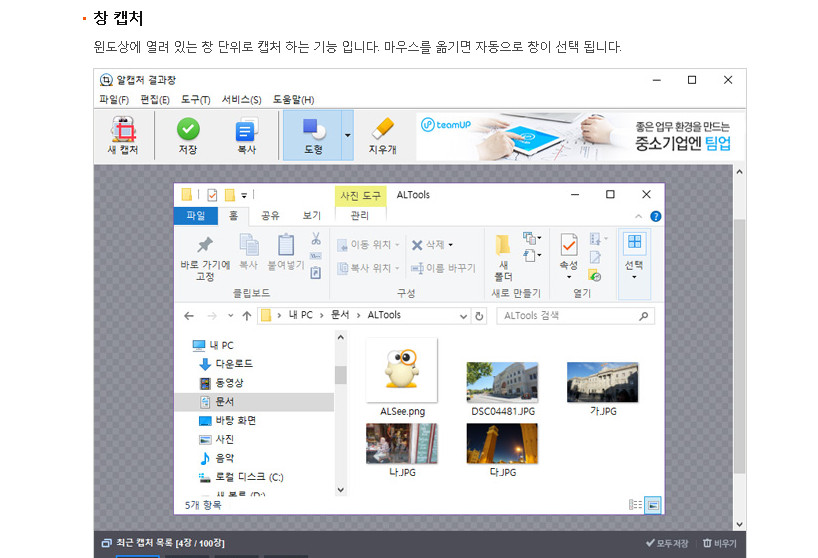Click the teamUP advertisement banner
The image size is (818, 558).
[581, 136]
